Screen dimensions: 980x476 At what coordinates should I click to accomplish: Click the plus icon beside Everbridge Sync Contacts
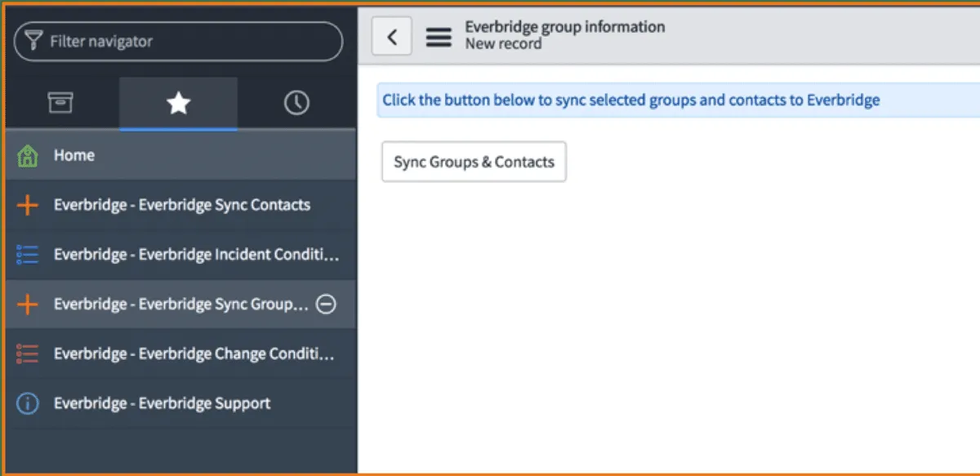(x=27, y=205)
